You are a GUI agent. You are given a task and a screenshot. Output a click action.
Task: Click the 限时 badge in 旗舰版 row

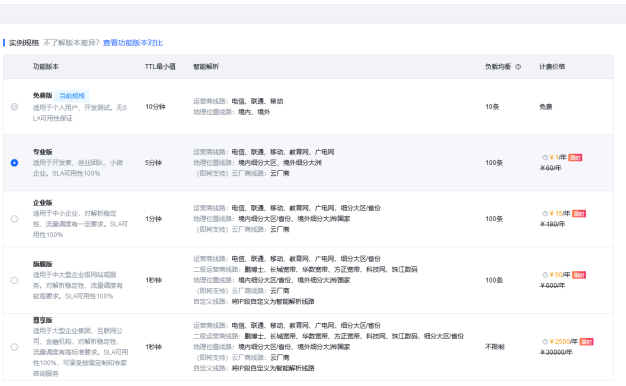pos(579,275)
